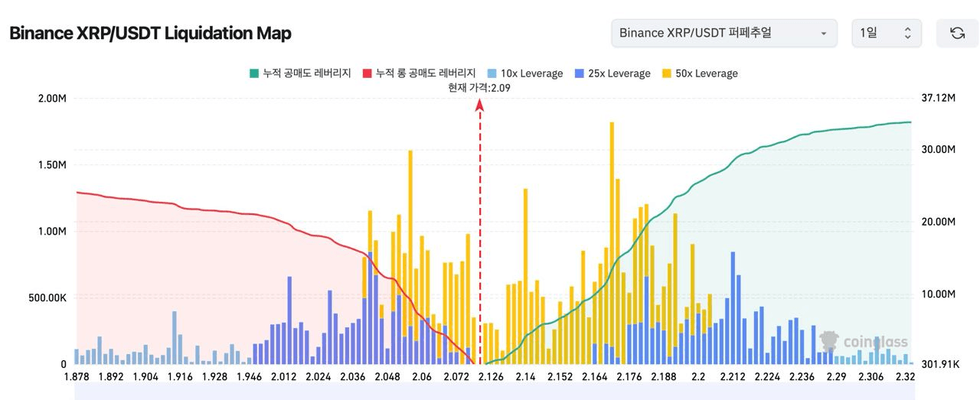The image size is (980, 400).
Task: Toggle the 누적 공매도 레버리지 legend series
Action: (300, 73)
